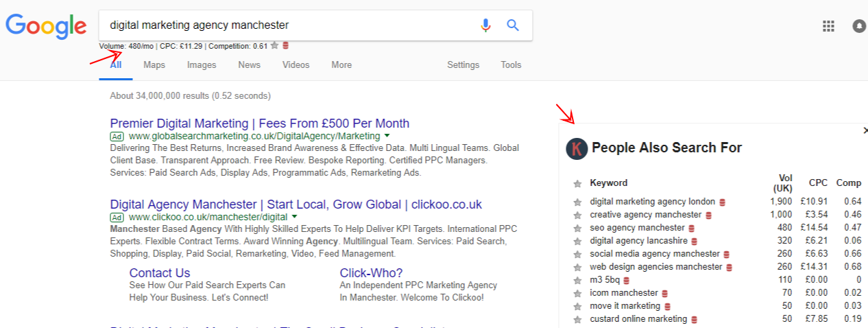This screenshot has height=328, width=868.
Task: Open the Google apps grid icon
Action: click(828, 26)
